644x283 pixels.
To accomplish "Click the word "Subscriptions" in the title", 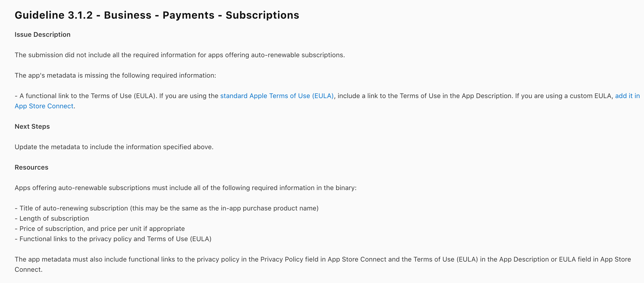I will coord(262,15).
